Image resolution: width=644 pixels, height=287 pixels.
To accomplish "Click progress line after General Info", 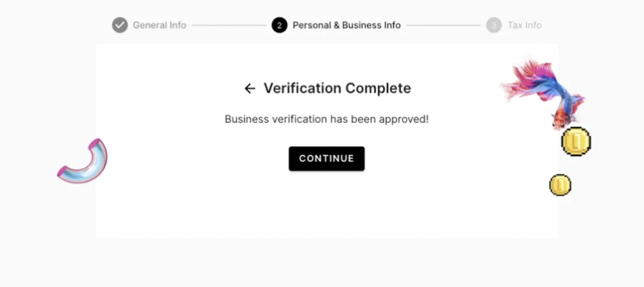I will [x=228, y=26].
